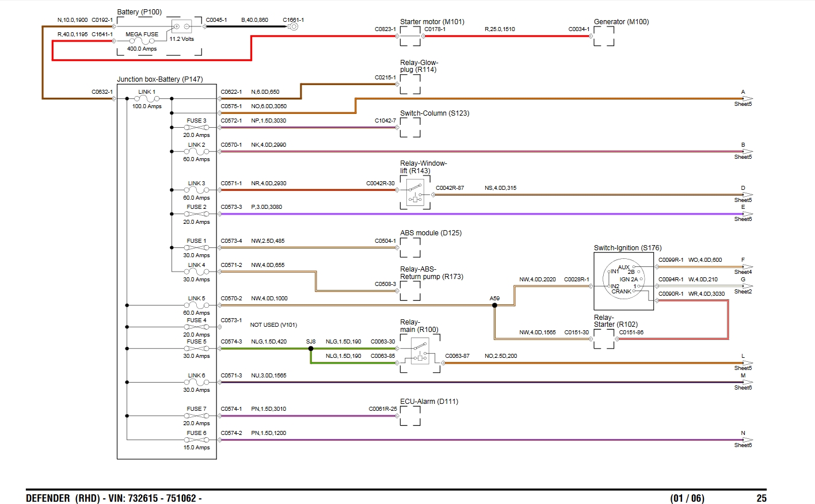Select the ECU-Alarm (D111) connector box
Viewport: 815px width, 504px height.
tap(410, 416)
